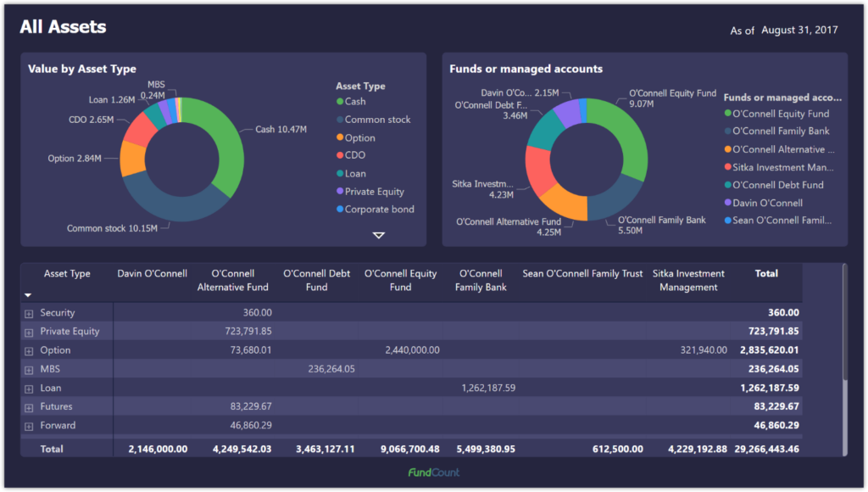This screenshot has width=868, height=492.
Task: Click the plus icon beside the Futures row
Action: [30, 406]
